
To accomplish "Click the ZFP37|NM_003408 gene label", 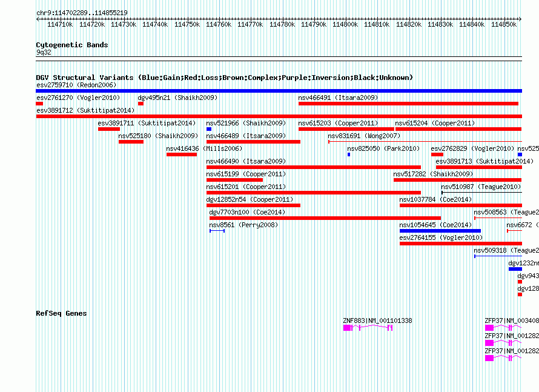I will (512, 321).
